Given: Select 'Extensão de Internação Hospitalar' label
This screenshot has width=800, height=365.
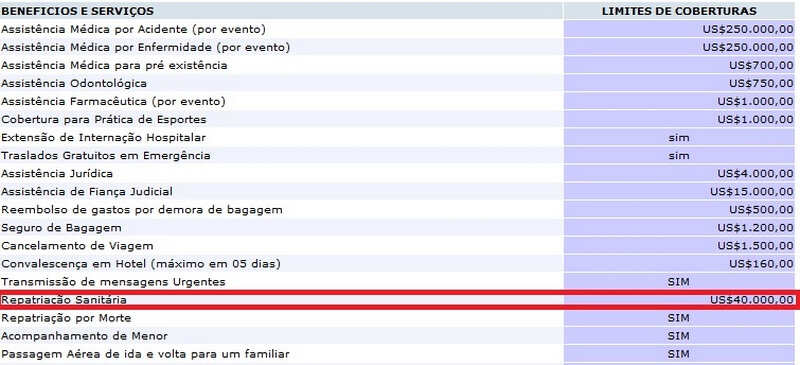Looking at the screenshot, I should pos(104,137).
